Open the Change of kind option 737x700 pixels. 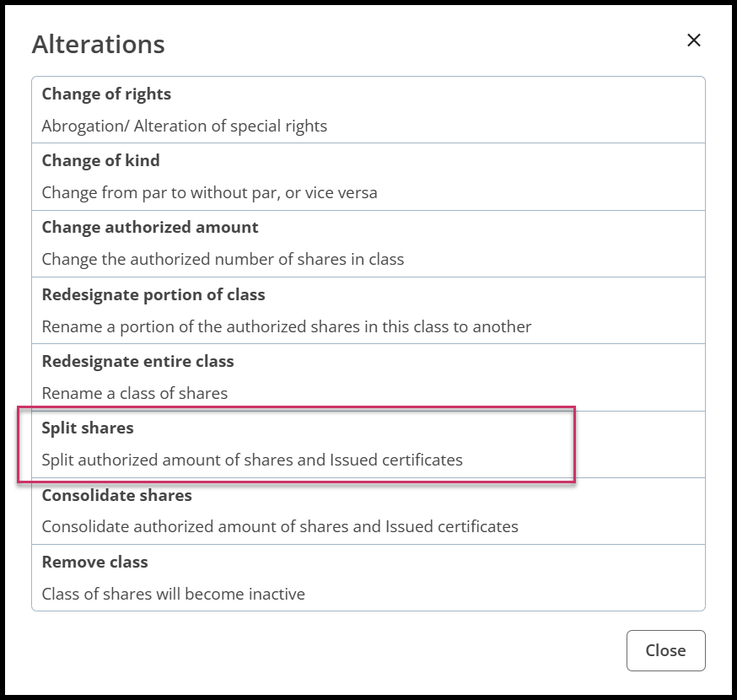tap(100, 161)
